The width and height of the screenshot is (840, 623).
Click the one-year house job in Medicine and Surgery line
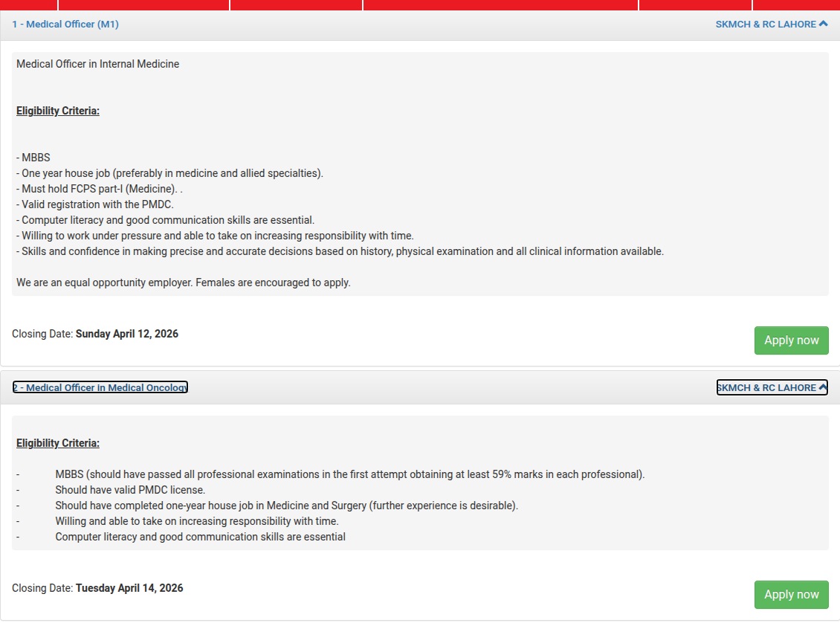(x=286, y=506)
